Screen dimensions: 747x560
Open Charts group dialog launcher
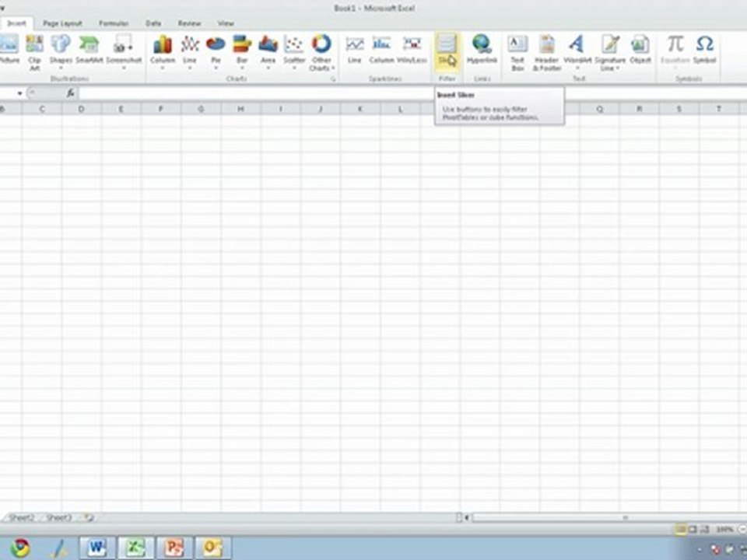click(332, 79)
